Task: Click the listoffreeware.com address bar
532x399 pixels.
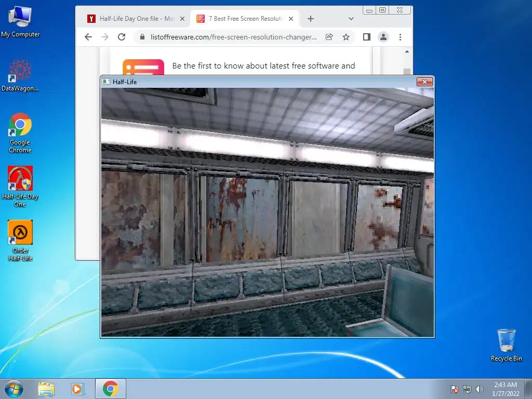Action: tap(234, 37)
